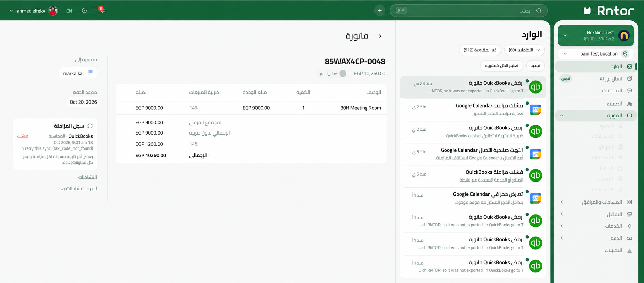
Task: Open اسأل نور AI in the sidebar
Action: click(596, 79)
